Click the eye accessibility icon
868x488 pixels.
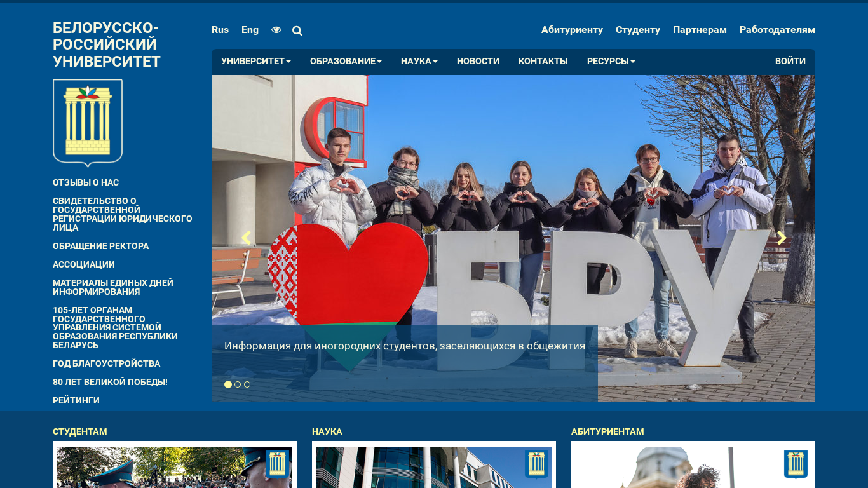coord(276,30)
